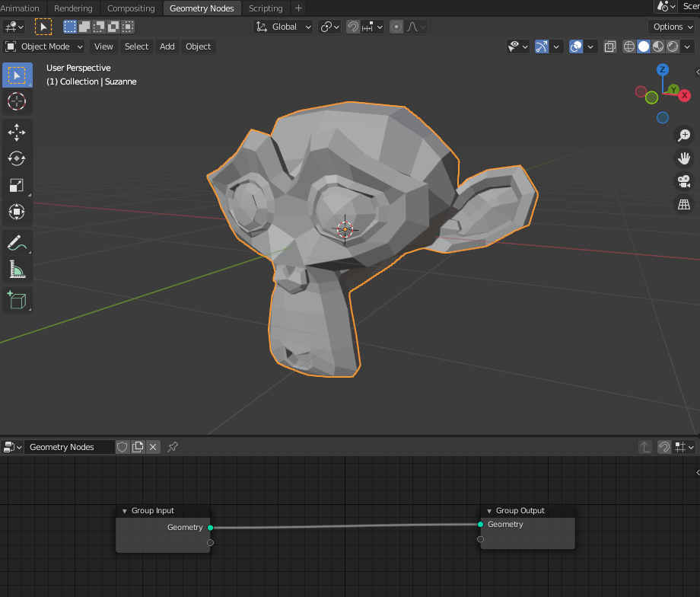Image resolution: width=700 pixels, height=597 pixels.
Task: Activate the Cursor tool
Action: click(17, 101)
